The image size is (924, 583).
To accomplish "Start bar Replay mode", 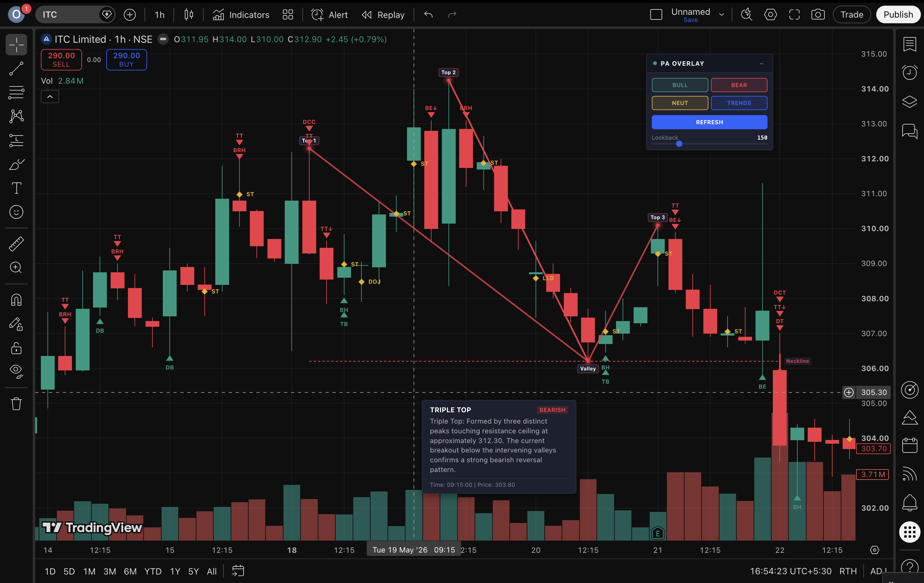I will [383, 14].
